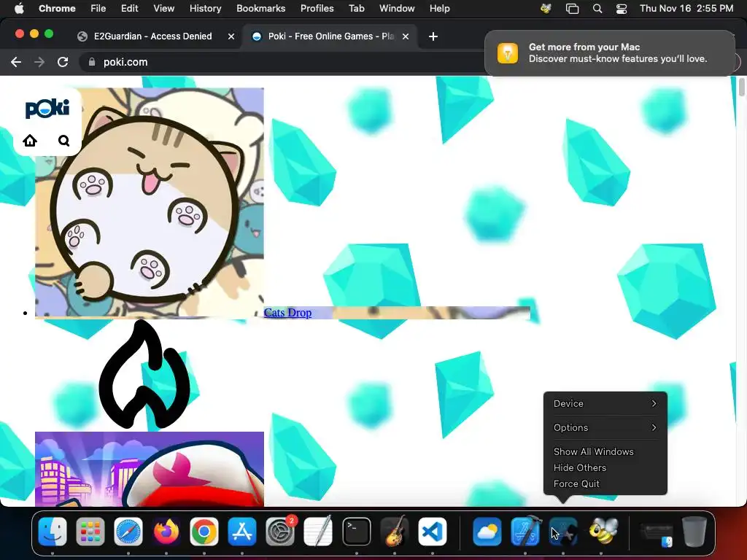Click the Simulator Dock icon
747x560 pixels.
coord(563,532)
